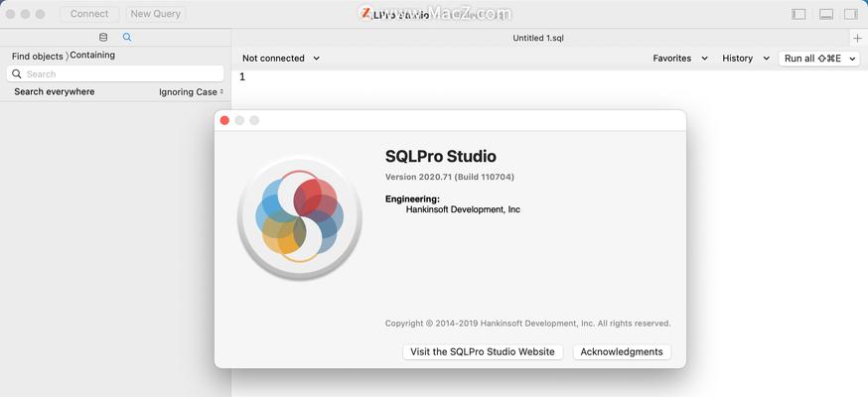This screenshot has width=868, height=397.
Task: Switch to database tree icon in sidebar
Action: click(103, 38)
